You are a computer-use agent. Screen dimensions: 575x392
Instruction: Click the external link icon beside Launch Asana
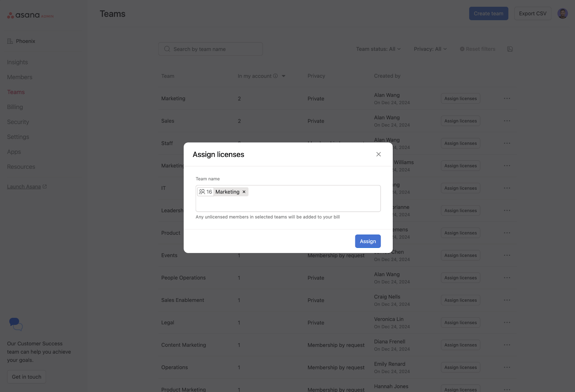44,186
